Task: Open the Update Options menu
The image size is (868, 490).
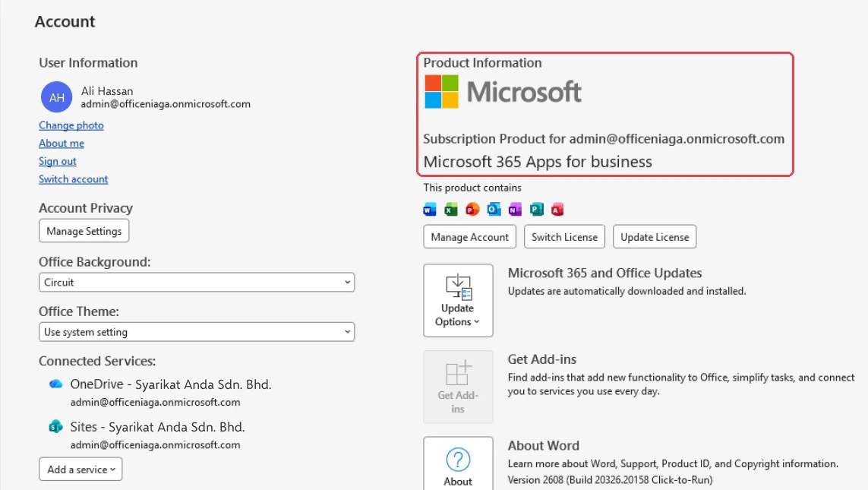Action: coord(458,300)
